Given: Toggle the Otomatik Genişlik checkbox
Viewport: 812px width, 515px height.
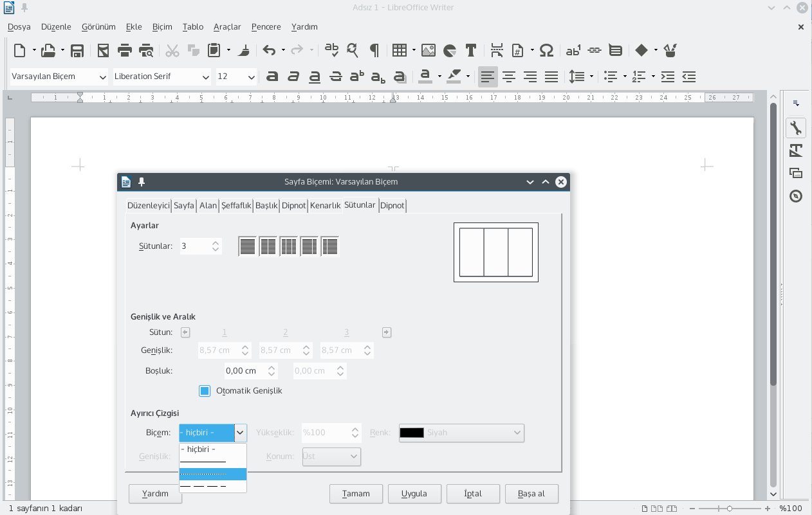Looking at the screenshot, I should click(x=205, y=391).
